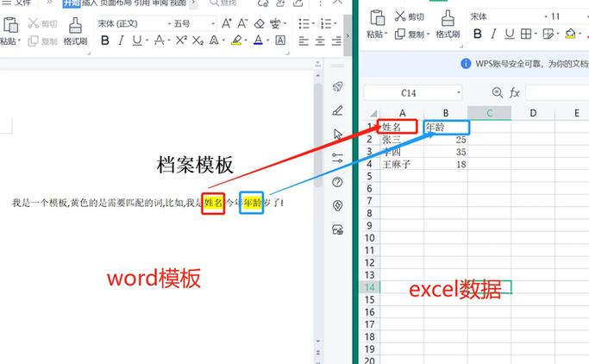Screen dimensions: 589x364
Task: Decrease font size with A- icon
Action: click(242, 23)
